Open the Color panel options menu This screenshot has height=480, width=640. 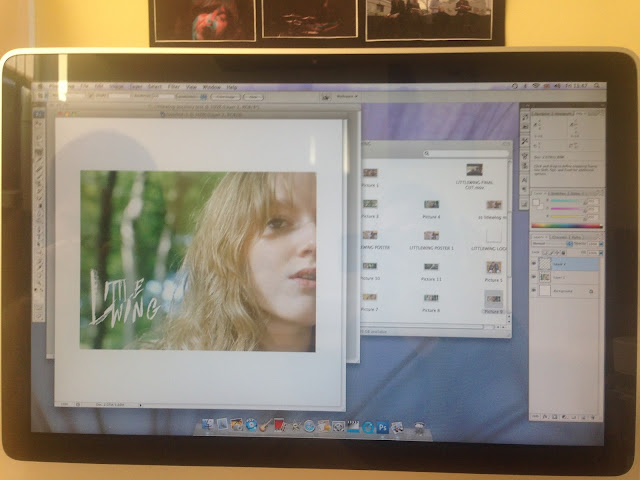(x=599, y=192)
